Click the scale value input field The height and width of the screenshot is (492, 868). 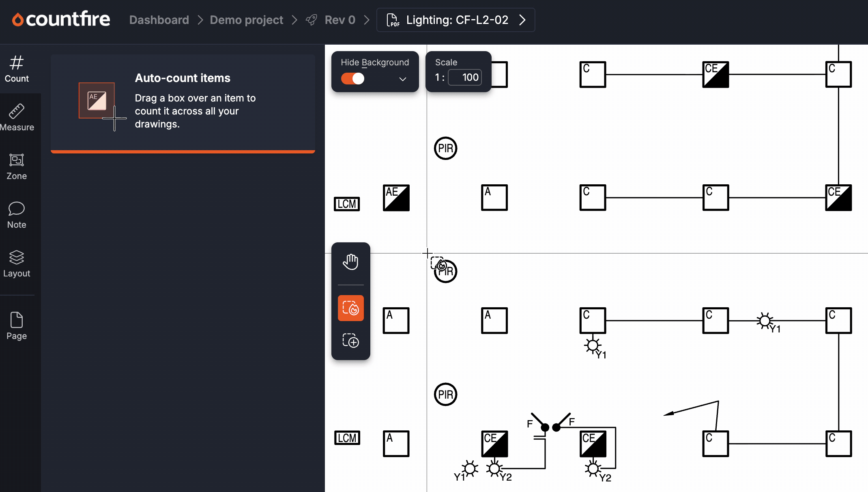(x=465, y=77)
